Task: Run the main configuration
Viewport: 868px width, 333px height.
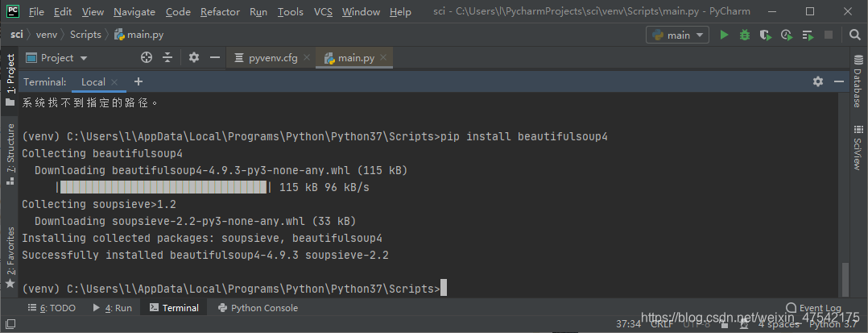Action: (724, 35)
